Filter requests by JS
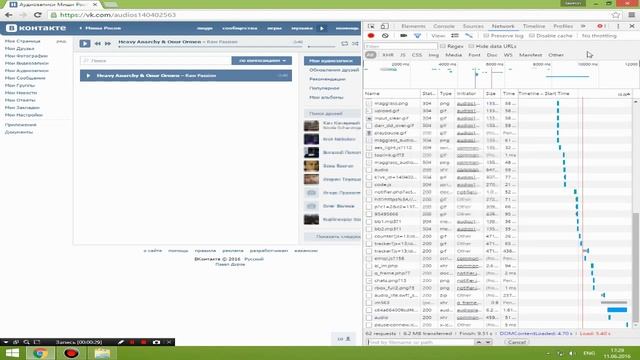Viewport: 640px width, 360px height. (402, 55)
